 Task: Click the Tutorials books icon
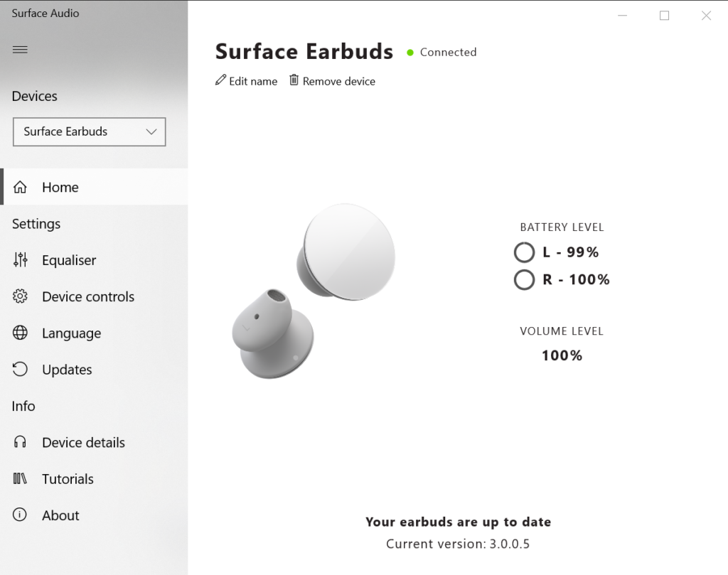(20, 478)
